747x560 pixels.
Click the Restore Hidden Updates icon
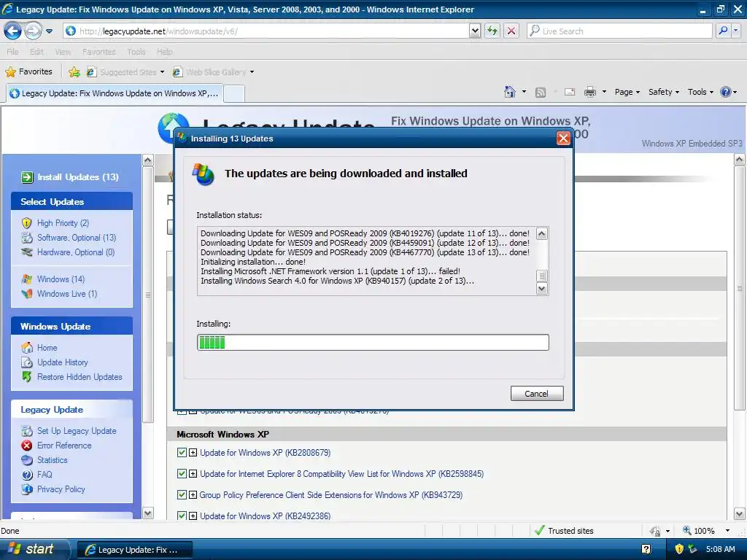click(x=27, y=377)
